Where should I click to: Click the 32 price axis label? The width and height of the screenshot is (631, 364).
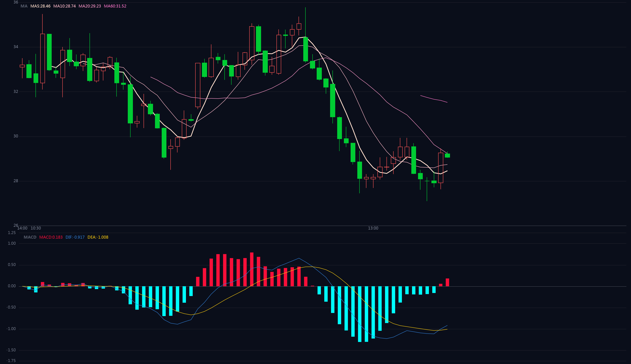pos(16,91)
